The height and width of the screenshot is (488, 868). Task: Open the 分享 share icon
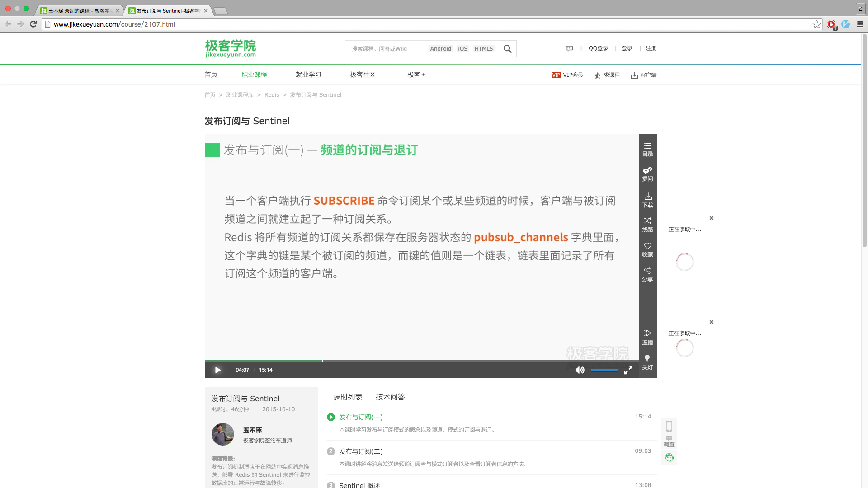tap(647, 274)
